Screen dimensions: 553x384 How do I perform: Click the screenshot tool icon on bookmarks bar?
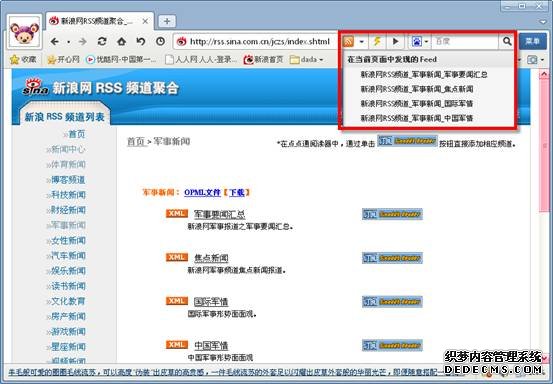tap(532, 60)
